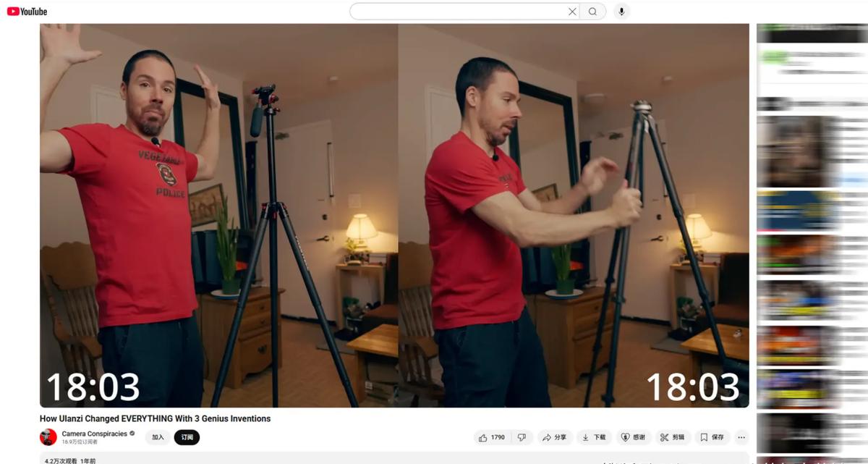Open the first blurred thumbnail in the recommended sidebar
Image resolution: width=868 pixels, height=464 pixels.
[792, 151]
